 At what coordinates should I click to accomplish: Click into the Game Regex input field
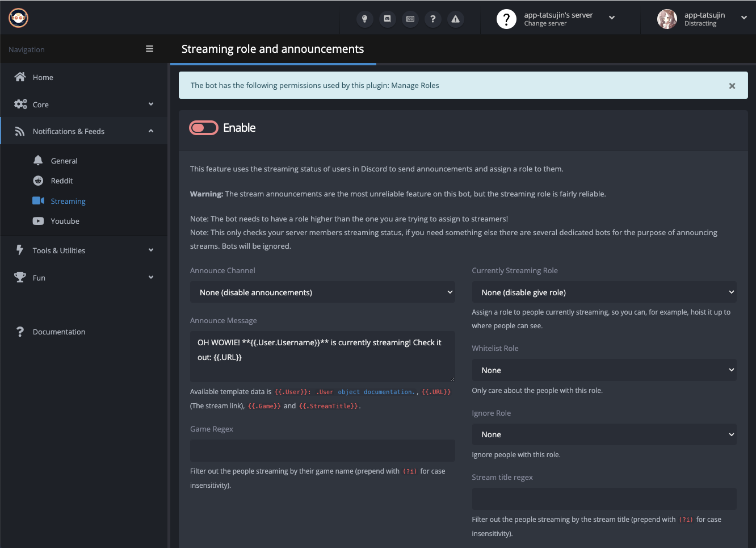(x=322, y=450)
